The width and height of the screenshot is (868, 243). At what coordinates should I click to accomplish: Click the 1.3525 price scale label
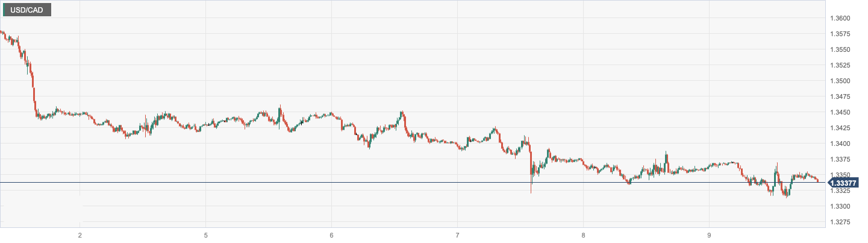[840, 65]
